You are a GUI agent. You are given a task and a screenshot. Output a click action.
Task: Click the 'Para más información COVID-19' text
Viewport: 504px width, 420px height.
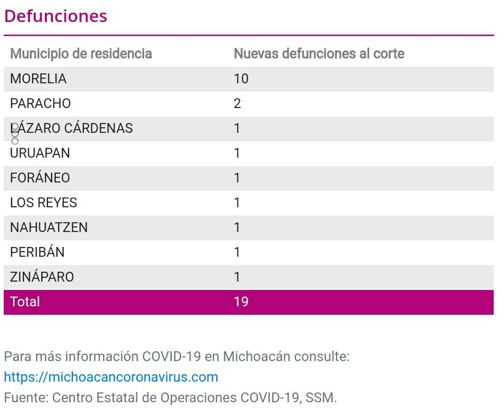(x=176, y=356)
